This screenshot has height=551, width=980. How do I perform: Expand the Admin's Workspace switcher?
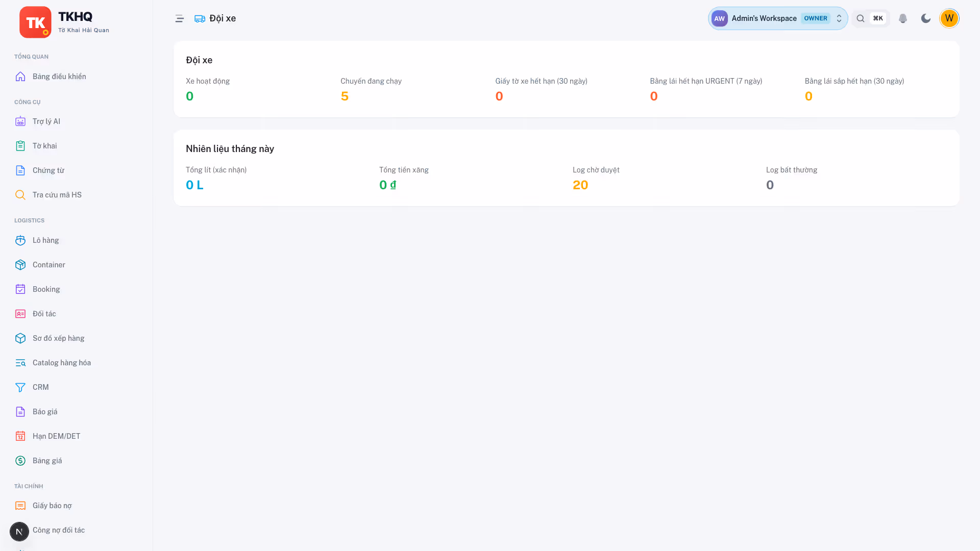(778, 19)
